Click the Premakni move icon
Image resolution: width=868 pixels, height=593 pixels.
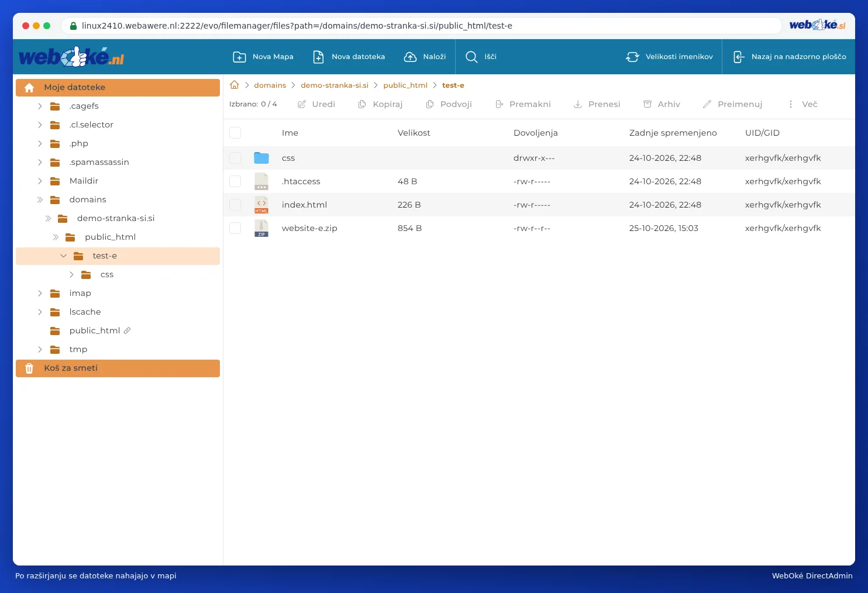click(500, 104)
